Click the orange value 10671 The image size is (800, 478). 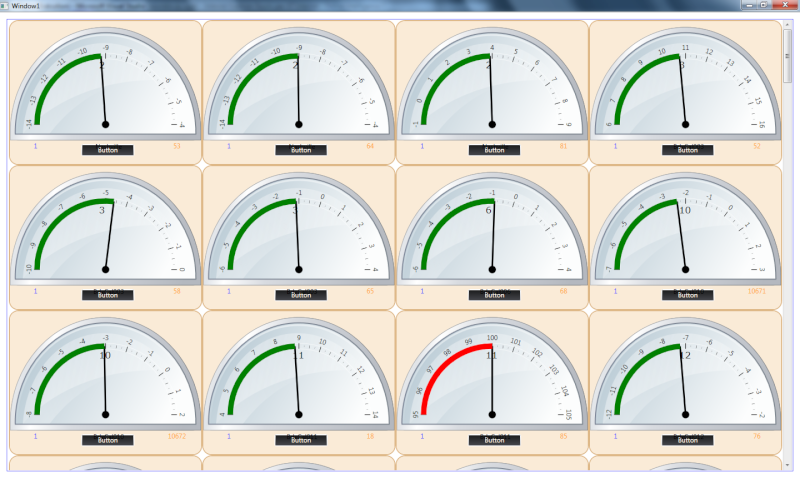point(757,291)
